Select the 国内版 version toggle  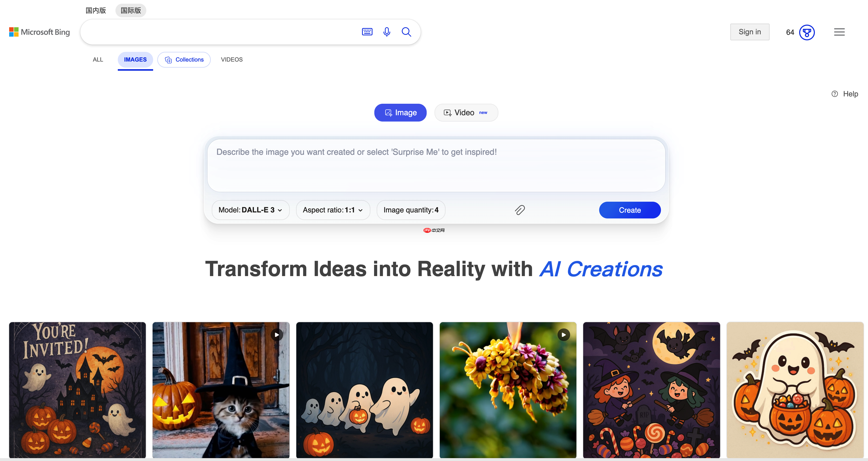(x=96, y=10)
